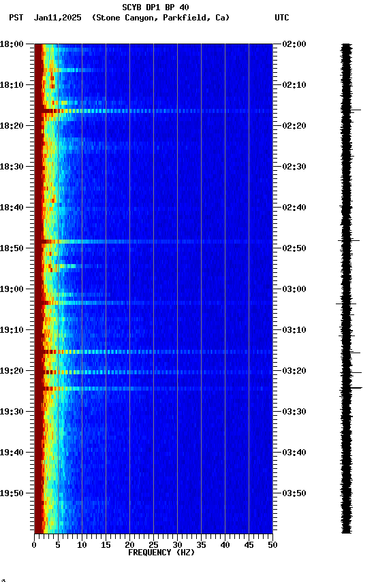Click the '03:00' UTC time label
The width and height of the screenshot is (376, 588).
pyautogui.click(x=294, y=289)
